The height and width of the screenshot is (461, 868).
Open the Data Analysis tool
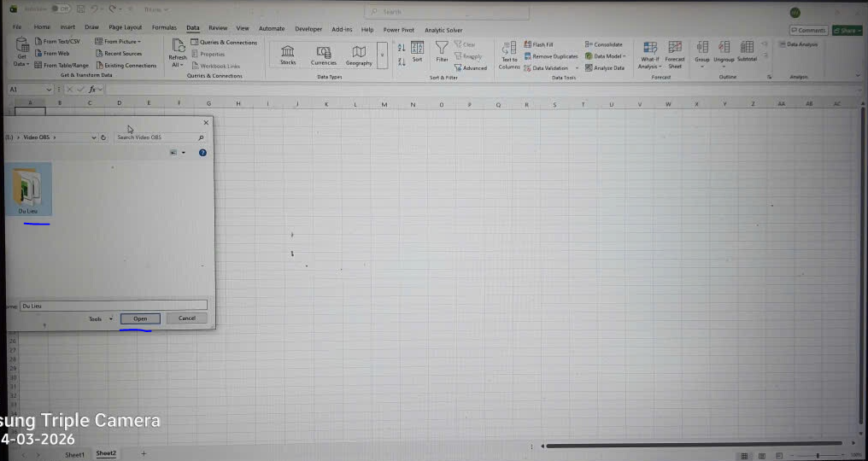click(x=799, y=44)
